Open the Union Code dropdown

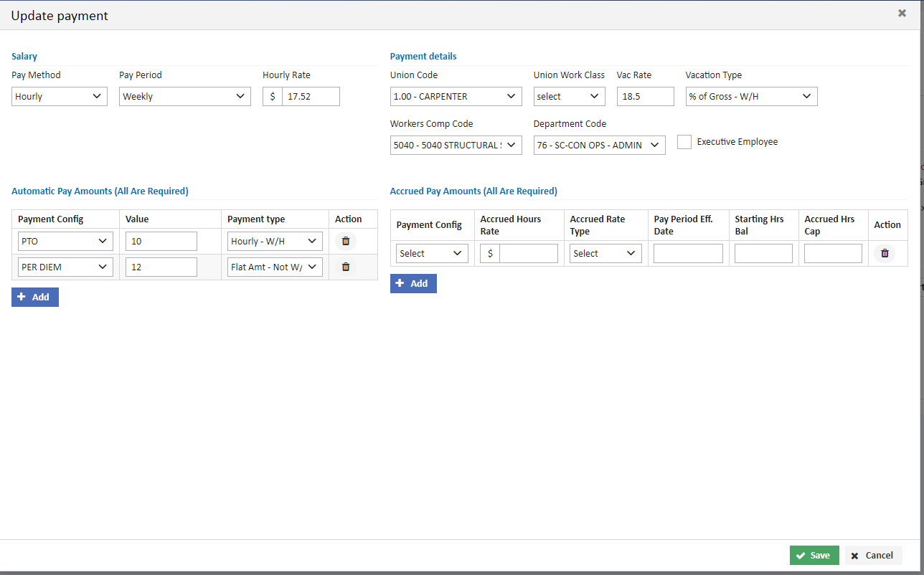pos(456,96)
